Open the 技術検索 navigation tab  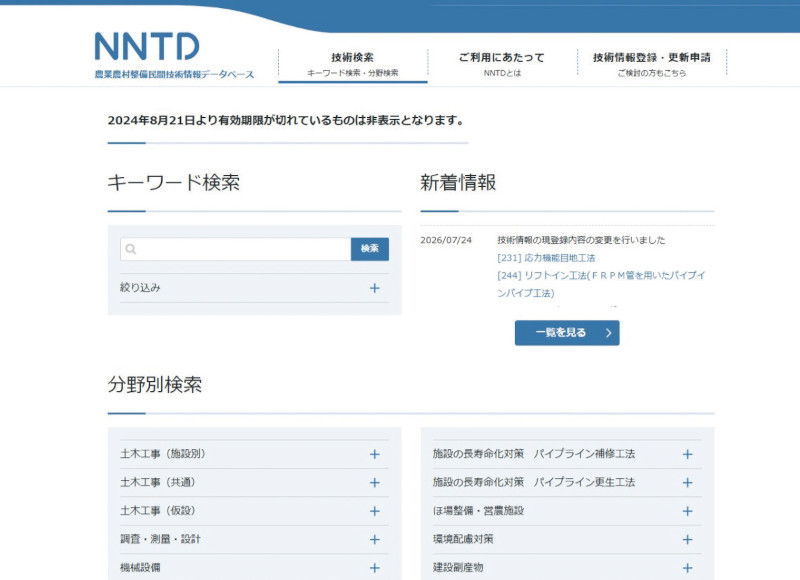tap(353, 64)
